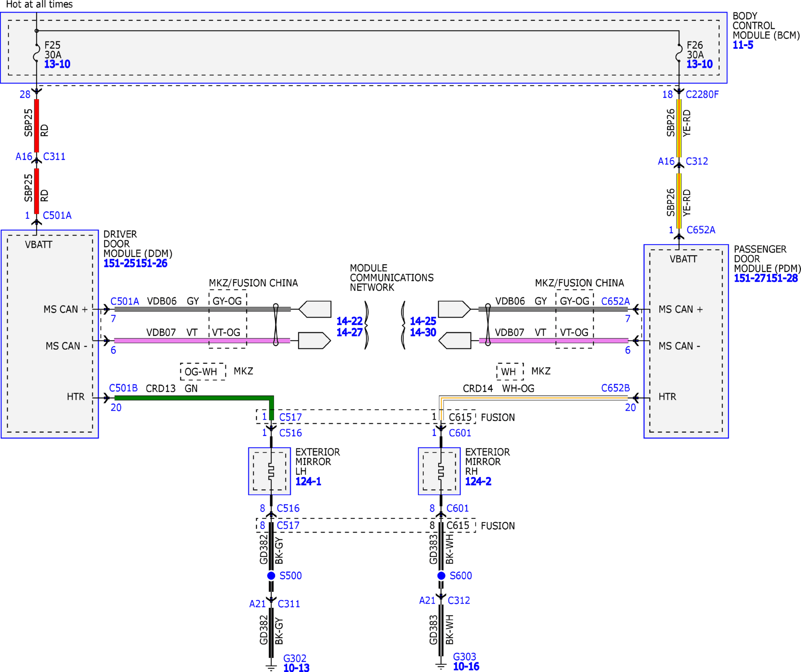Viewport: 801px width, 672px height.
Task: Select ground label G303
Action: (464, 657)
